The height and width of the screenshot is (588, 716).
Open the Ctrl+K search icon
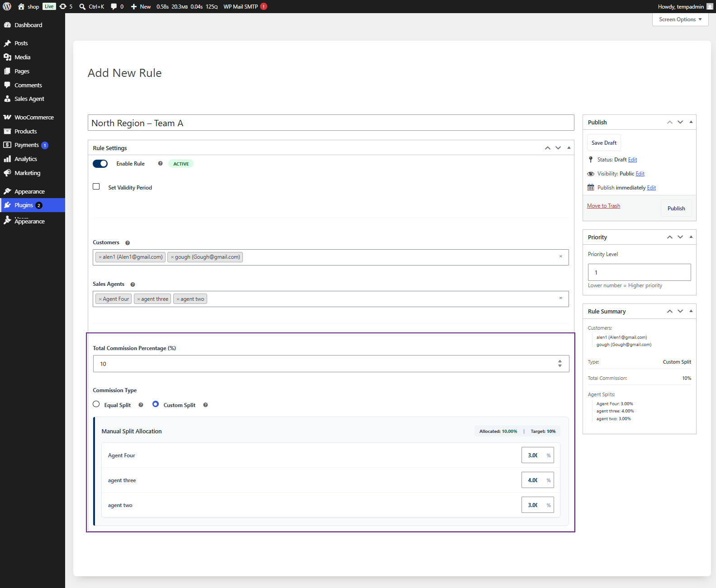[x=82, y=6]
